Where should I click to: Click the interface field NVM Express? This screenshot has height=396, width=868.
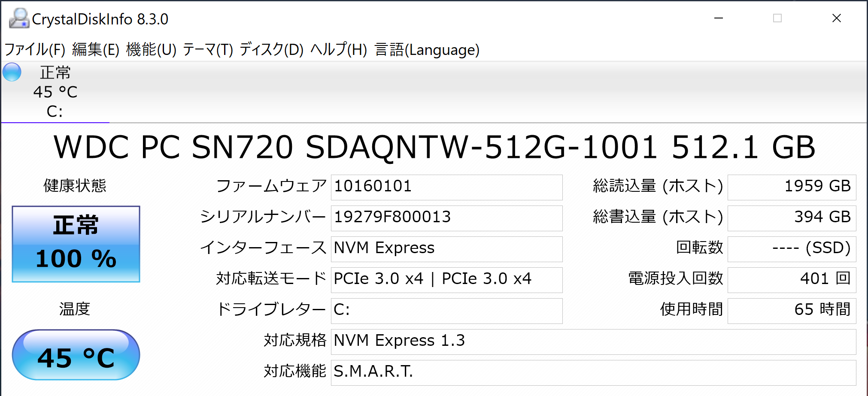(446, 249)
